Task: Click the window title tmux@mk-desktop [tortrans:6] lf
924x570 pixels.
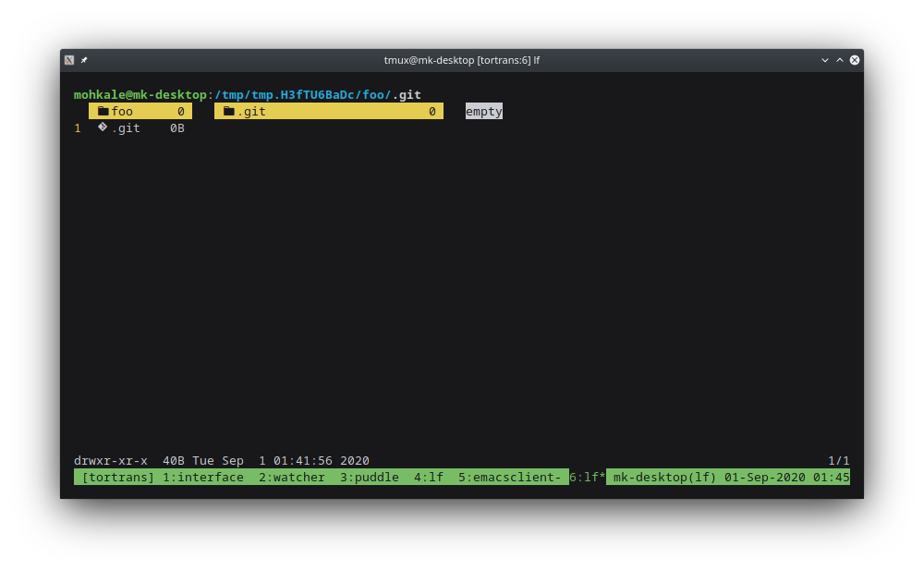Action: (x=462, y=60)
